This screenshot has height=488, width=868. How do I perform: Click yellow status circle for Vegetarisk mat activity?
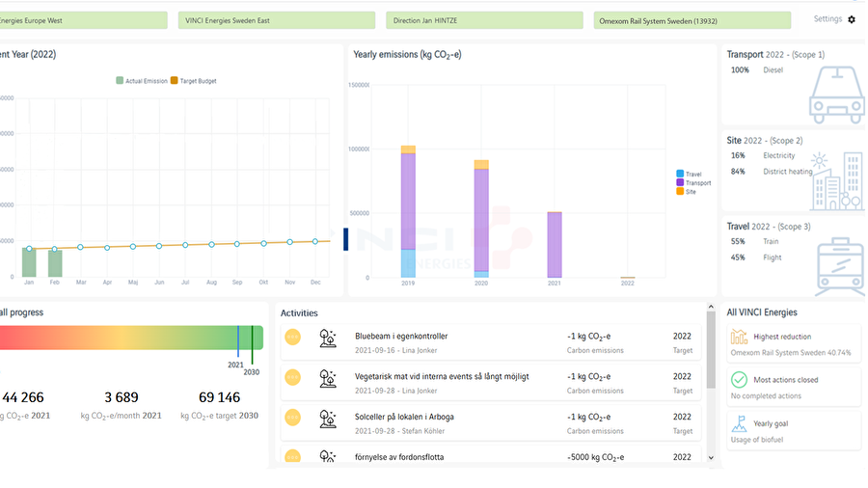pos(293,377)
